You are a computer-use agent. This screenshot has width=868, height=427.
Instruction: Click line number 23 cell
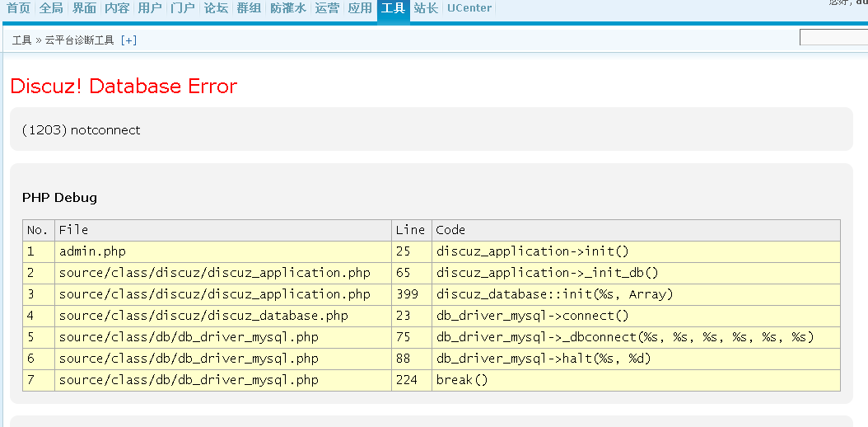[x=411, y=316]
